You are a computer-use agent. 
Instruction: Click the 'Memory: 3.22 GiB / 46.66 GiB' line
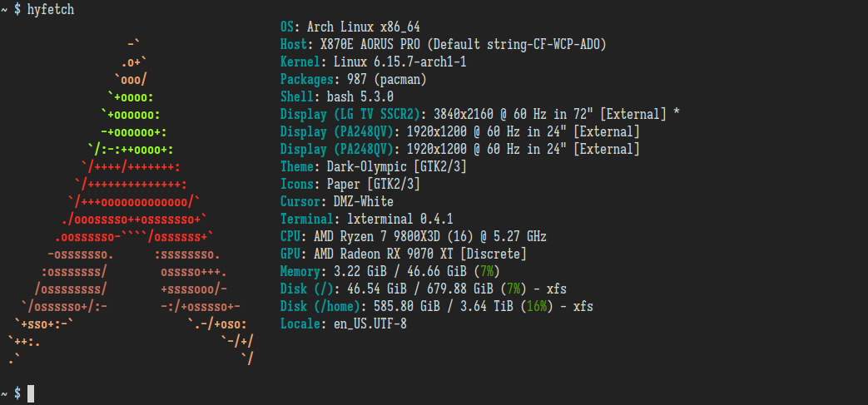coord(390,272)
